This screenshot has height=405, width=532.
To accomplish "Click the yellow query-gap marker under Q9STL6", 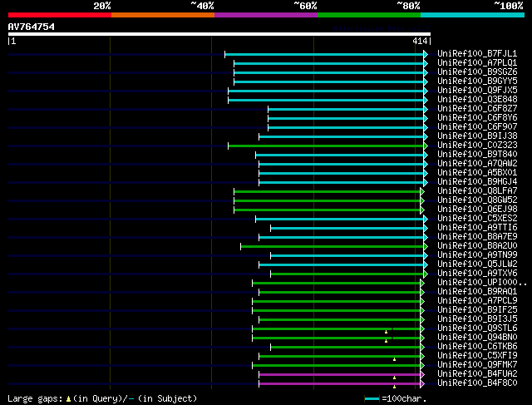I will [386, 332].
